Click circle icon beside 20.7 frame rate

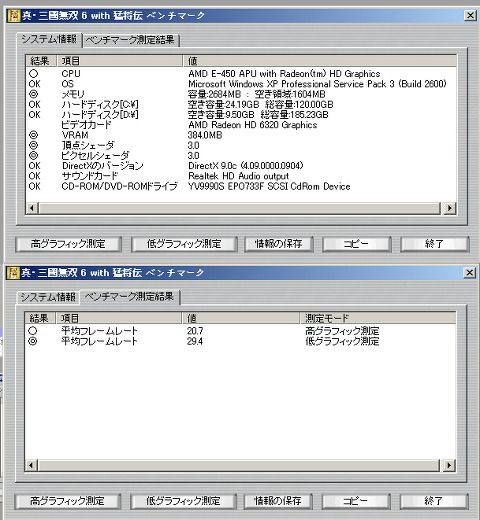click(x=33, y=331)
